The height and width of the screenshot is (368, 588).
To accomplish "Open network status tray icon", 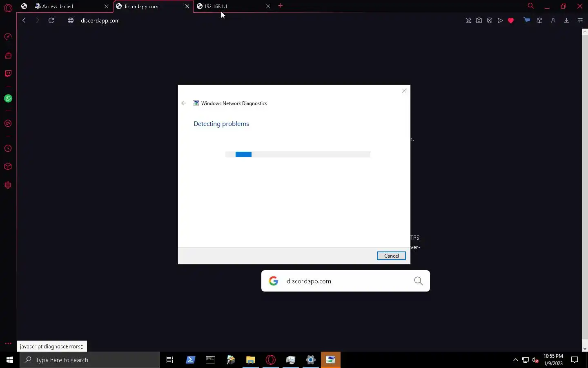I will (526, 360).
